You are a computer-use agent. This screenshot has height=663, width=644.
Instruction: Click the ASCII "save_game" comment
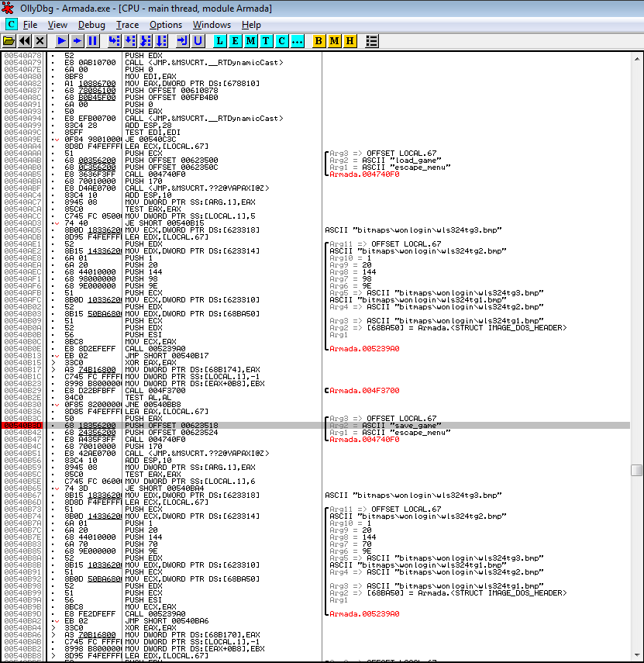[x=401, y=426]
